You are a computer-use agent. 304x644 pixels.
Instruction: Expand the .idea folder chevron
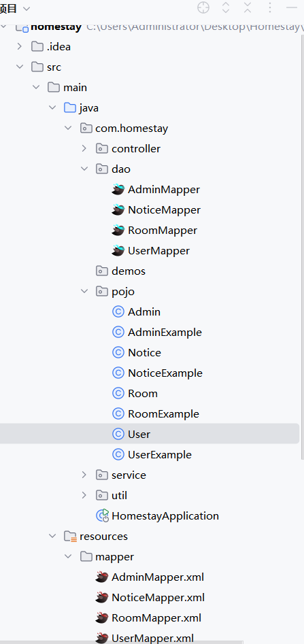[x=19, y=46]
